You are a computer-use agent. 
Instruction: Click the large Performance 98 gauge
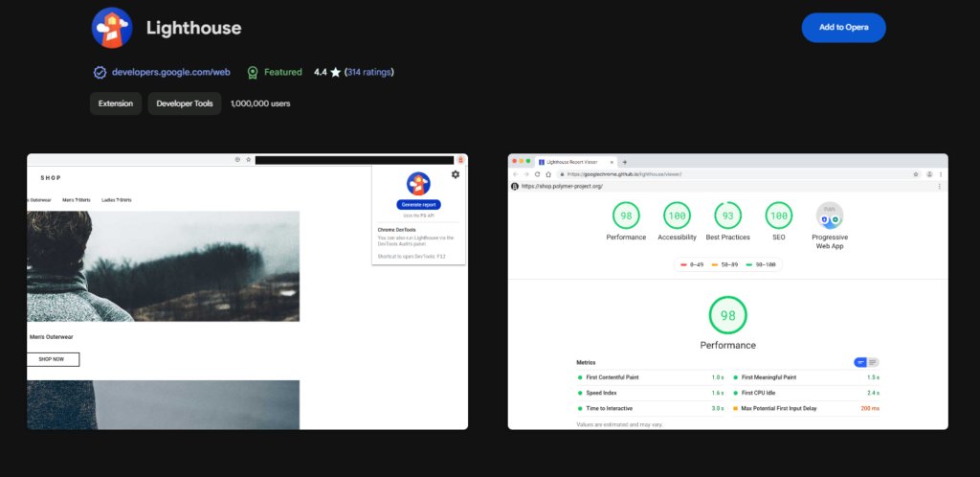point(727,315)
